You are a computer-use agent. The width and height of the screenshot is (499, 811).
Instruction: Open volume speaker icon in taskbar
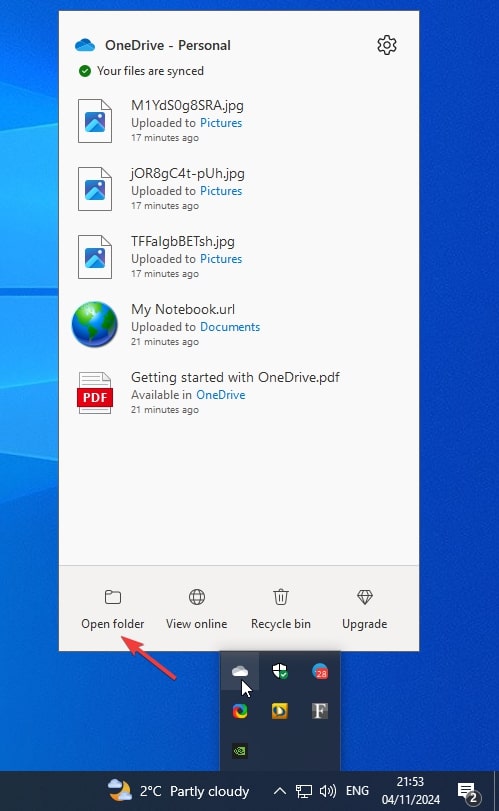[x=328, y=791]
